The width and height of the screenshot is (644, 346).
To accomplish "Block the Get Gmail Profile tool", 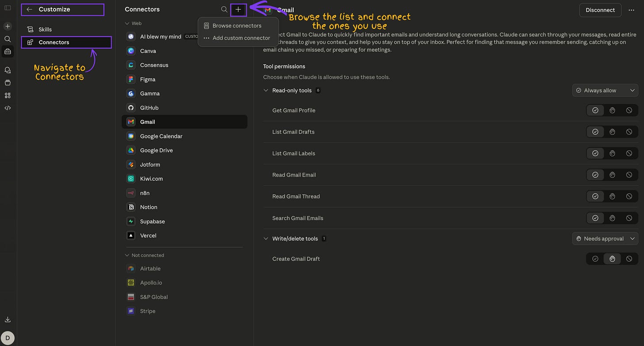I will pos(629,110).
